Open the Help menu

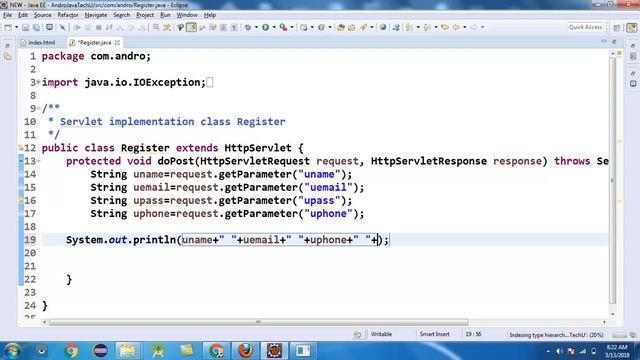pyautogui.click(x=210, y=15)
